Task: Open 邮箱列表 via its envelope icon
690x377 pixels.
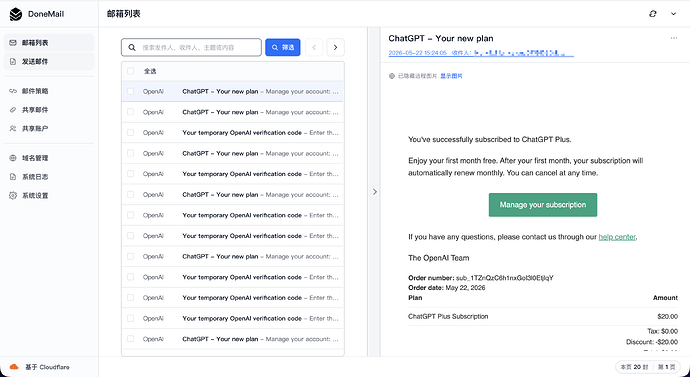Action: 13,43
